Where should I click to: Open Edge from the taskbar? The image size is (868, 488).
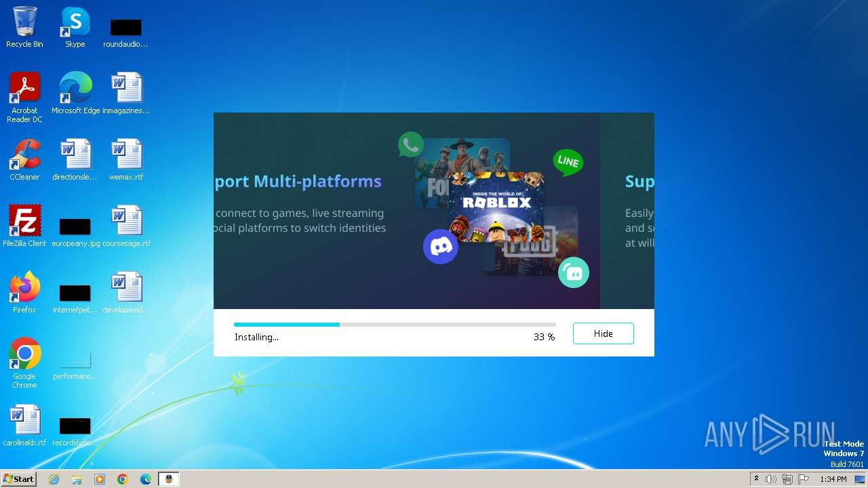click(x=146, y=479)
